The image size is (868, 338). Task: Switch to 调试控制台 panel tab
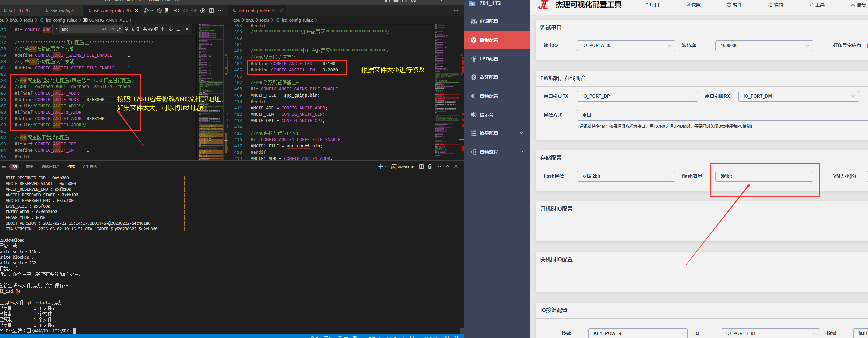(x=50, y=167)
